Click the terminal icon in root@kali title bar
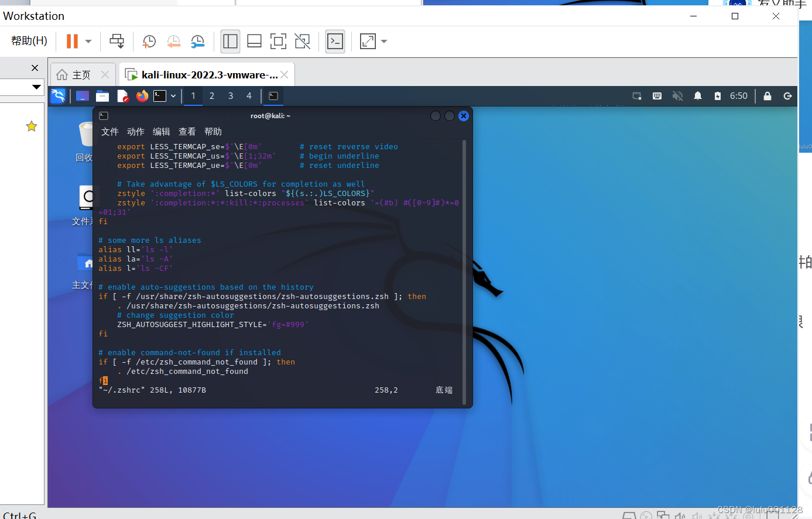This screenshot has width=812, height=519. pos(104,116)
